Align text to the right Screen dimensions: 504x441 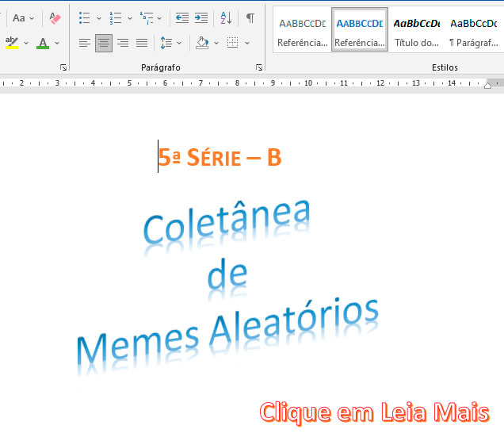click(123, 43)
